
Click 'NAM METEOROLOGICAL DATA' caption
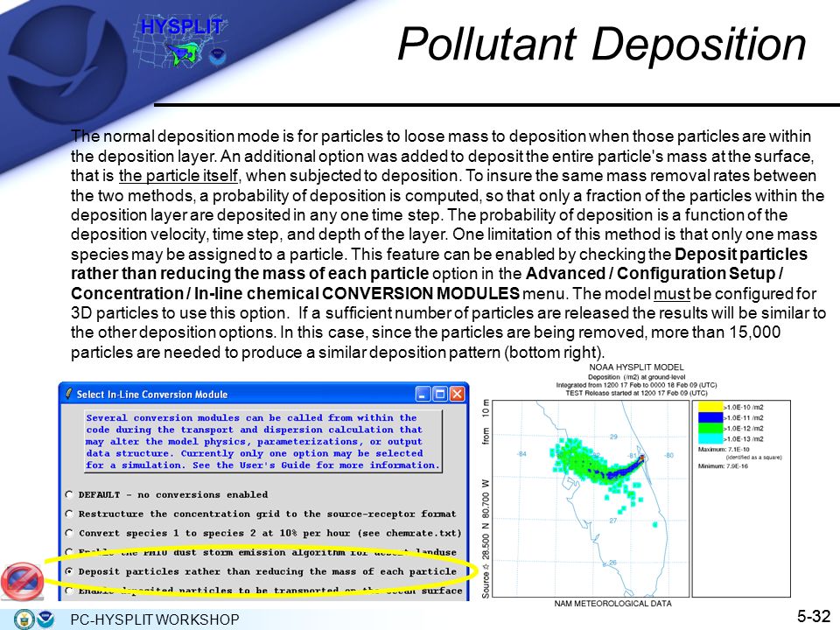point(612,604)
